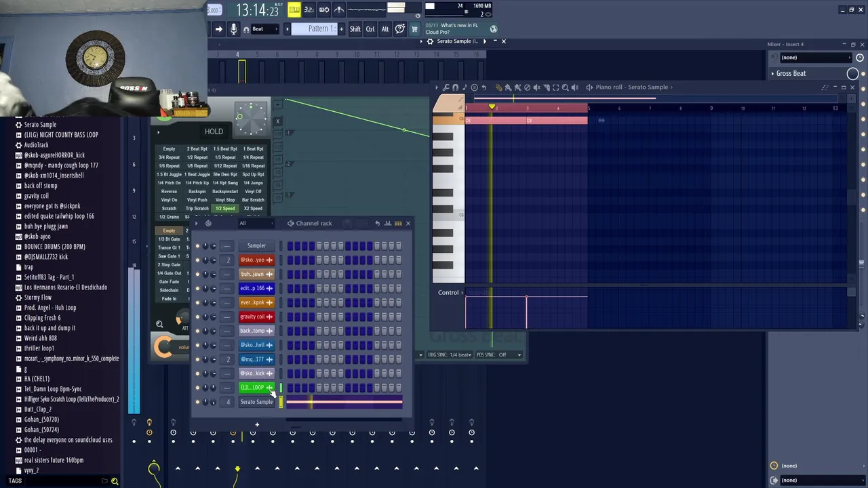
Task: Toggle mute LED for Serato Sample channel
Action: pyautogui.click(x=197, y=403)
